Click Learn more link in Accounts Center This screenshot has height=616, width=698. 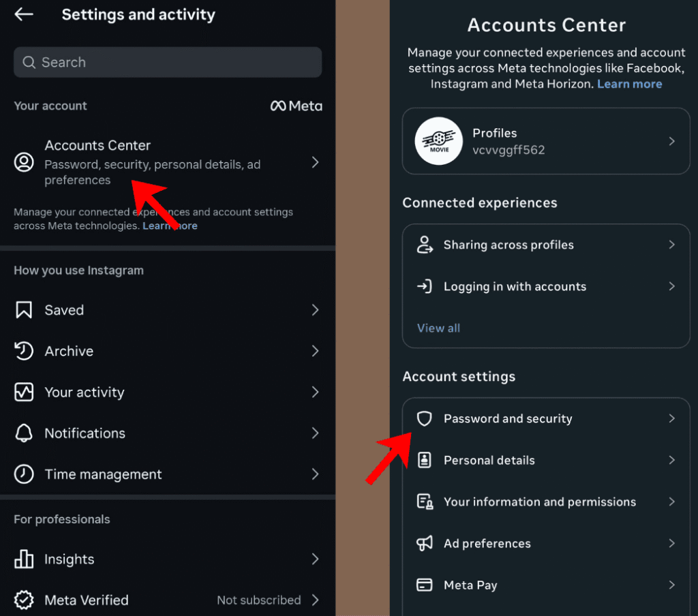[629, 84]
